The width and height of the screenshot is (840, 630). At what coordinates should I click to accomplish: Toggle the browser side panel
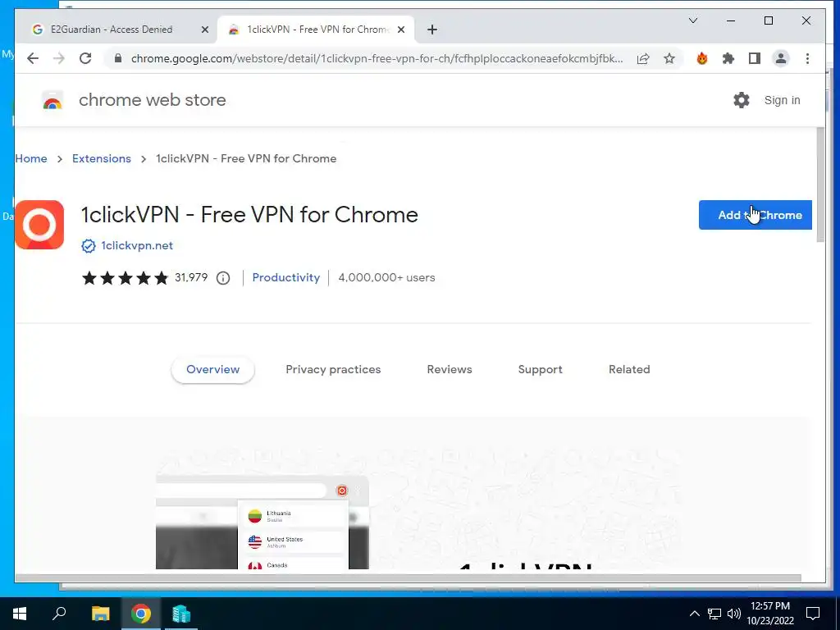coord(755,58)
